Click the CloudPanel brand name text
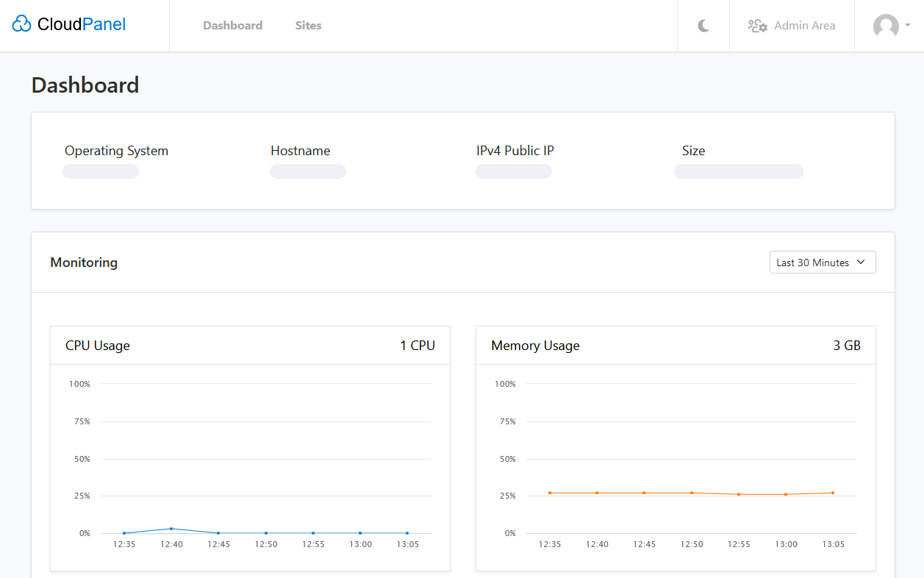Image resolution: width=924 pixels, height=578 pixels. coord(82,25)
